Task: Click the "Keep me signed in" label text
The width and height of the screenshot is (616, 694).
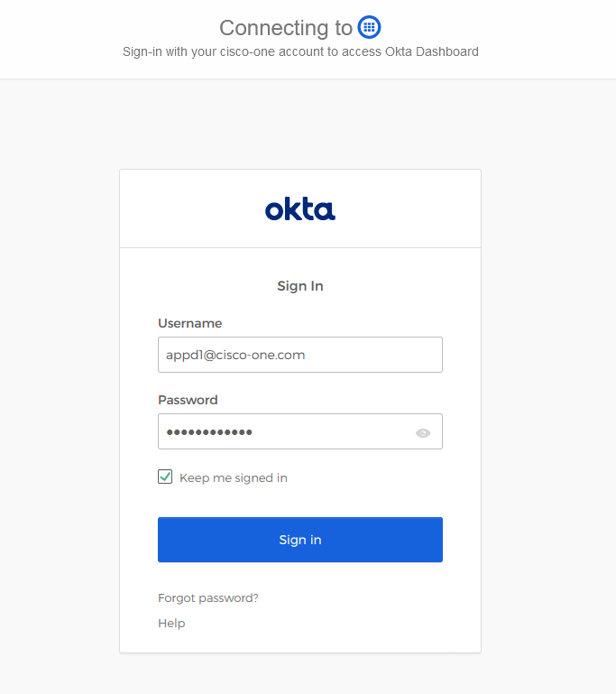Action: click(x=233, y=478)
